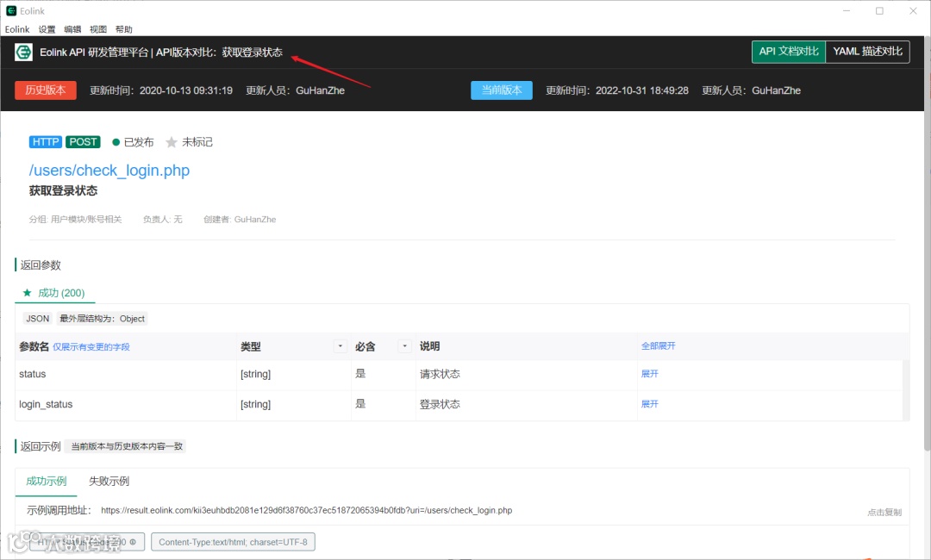Image resolution: width=931 pixels, height=560 pixels.
Task: Switch to API 文档对比 view
Action: pyautogui.click(x=789, y=52)
